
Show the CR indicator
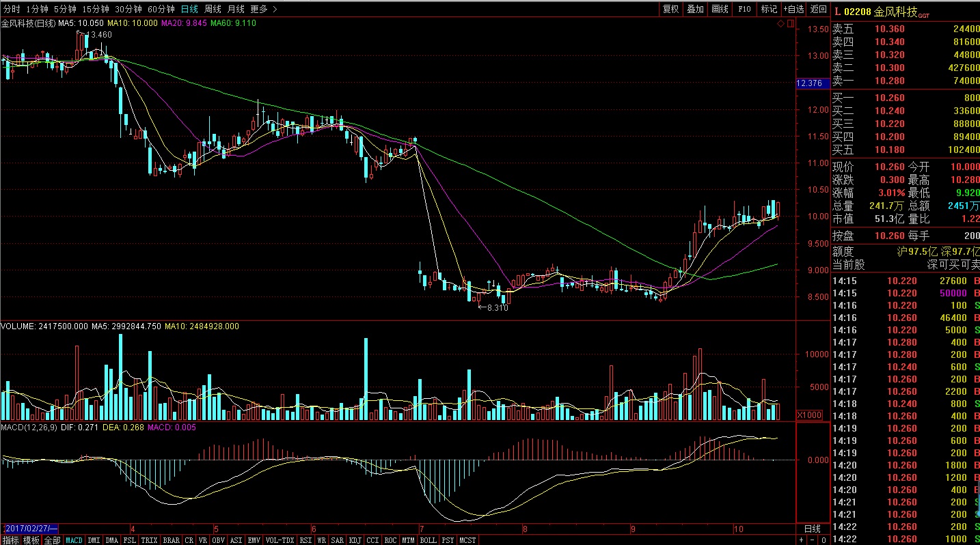point(189,540)
